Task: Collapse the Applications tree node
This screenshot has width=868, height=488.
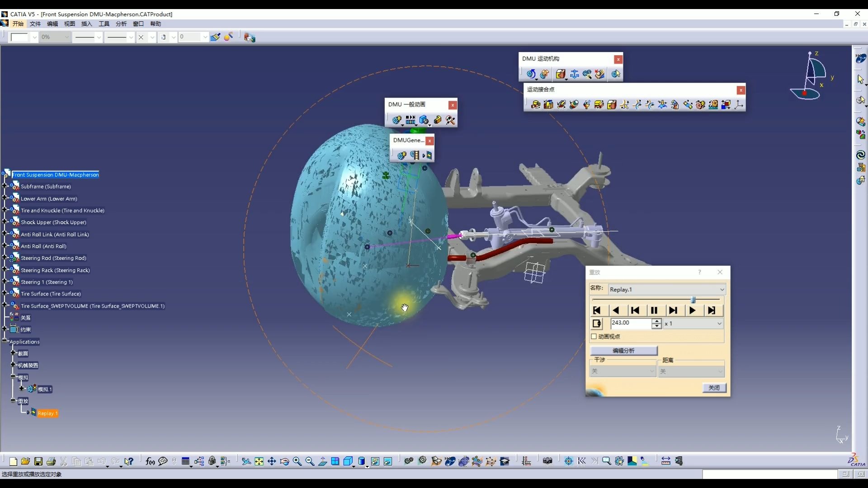Action: click(5, 341)
